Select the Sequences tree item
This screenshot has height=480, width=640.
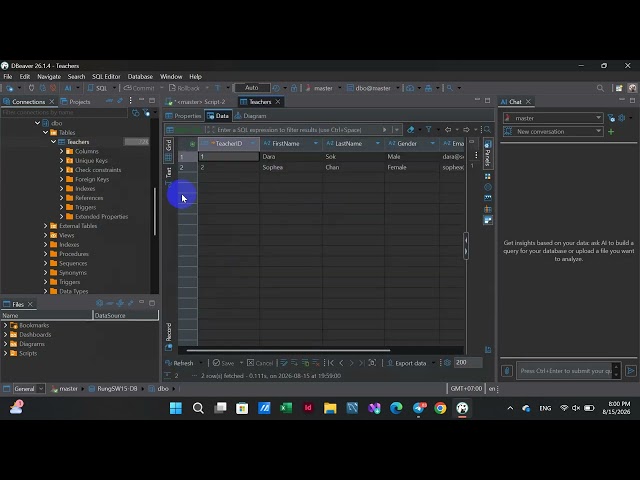(73, 263)
